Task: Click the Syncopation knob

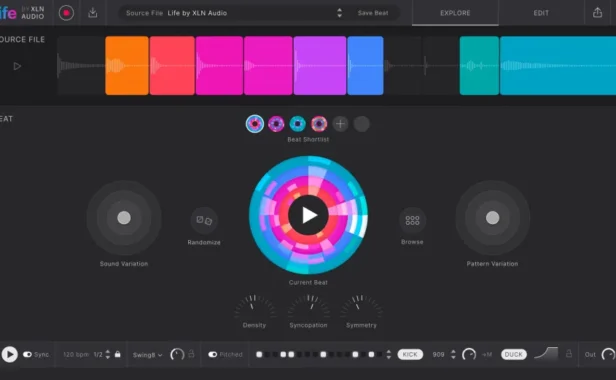Action: point(308,308)
